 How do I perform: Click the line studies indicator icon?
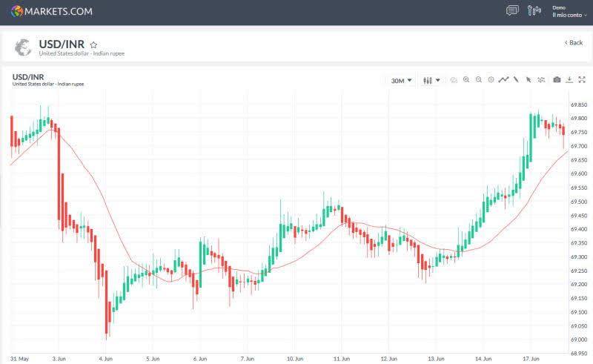[503, 80]
